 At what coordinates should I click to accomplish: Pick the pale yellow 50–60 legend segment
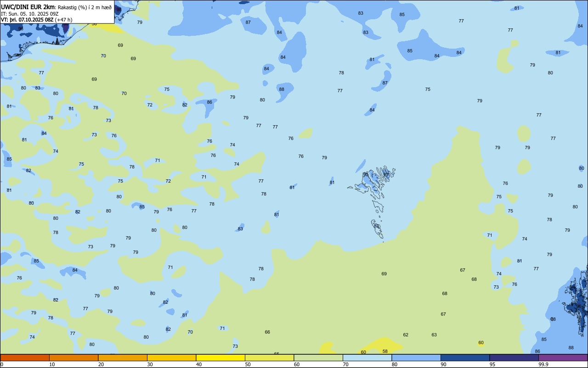[269, 357]
